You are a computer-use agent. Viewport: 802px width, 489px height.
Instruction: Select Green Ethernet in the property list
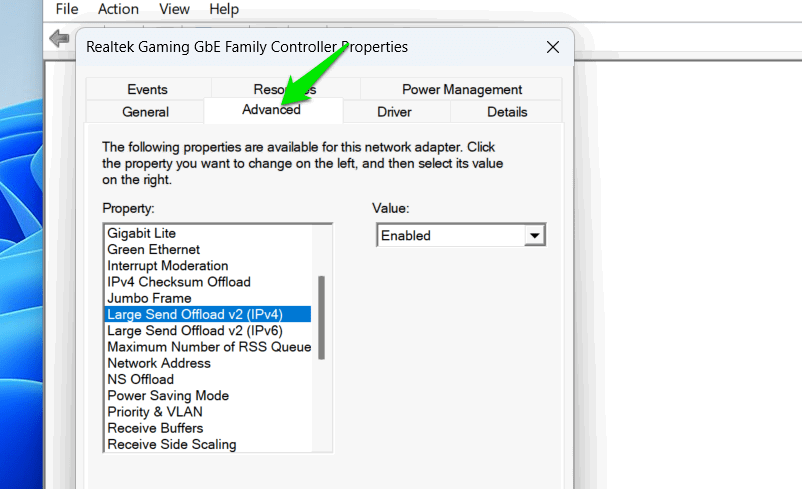tap(154, 250)
